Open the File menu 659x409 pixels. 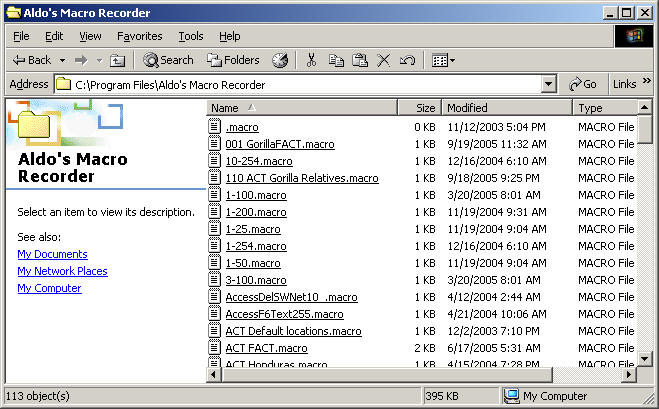point(21,36)
